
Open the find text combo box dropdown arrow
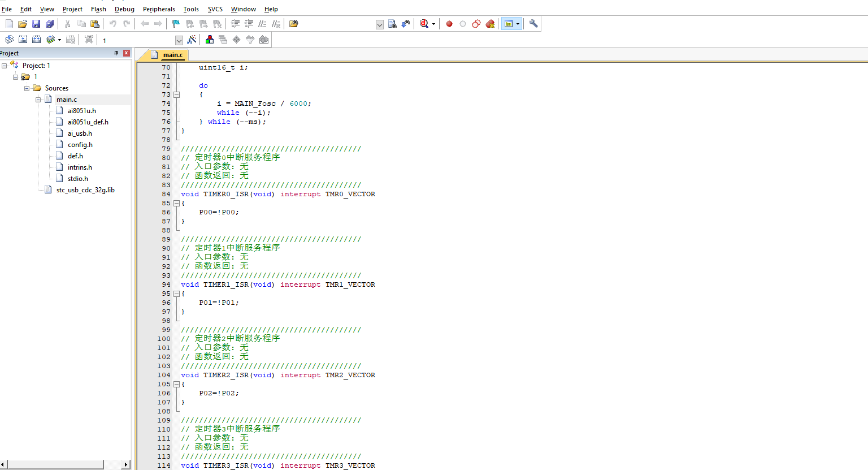click(380, 24)
